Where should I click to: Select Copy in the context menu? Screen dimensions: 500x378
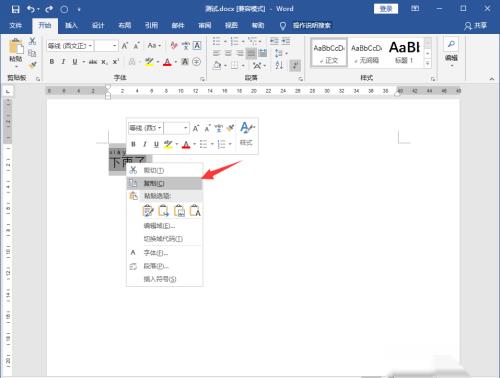pyautogui.click(x=165, y=183)
